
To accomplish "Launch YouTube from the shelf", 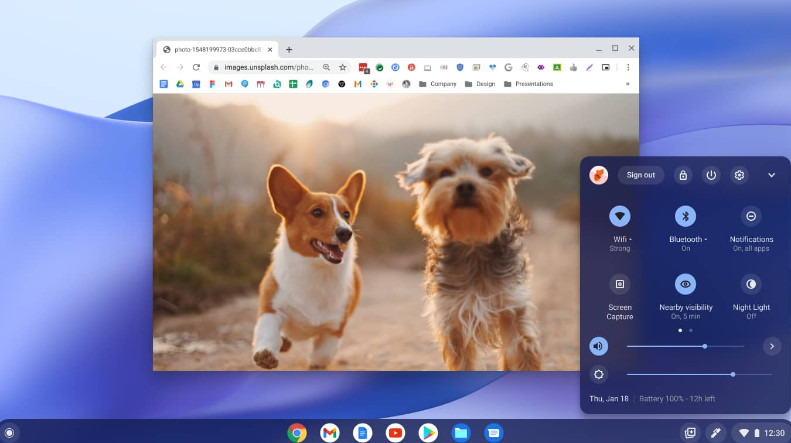I will point(395,432).
